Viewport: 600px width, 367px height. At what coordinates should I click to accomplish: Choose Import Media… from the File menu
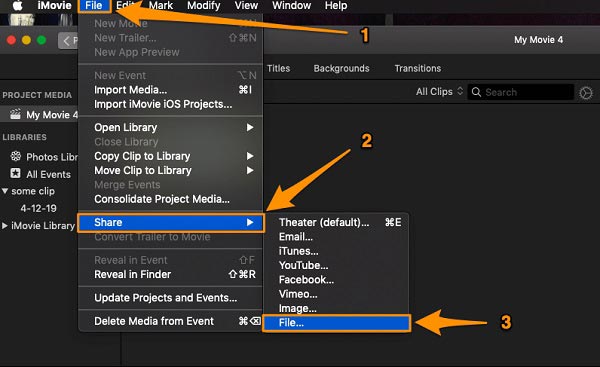click(171, 90)
